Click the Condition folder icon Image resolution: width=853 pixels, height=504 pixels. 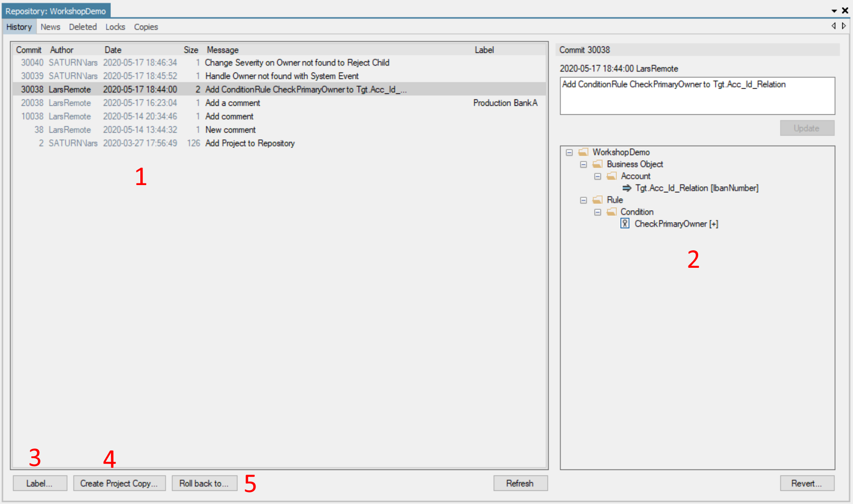pyautogui.click(x=612, y=211)
